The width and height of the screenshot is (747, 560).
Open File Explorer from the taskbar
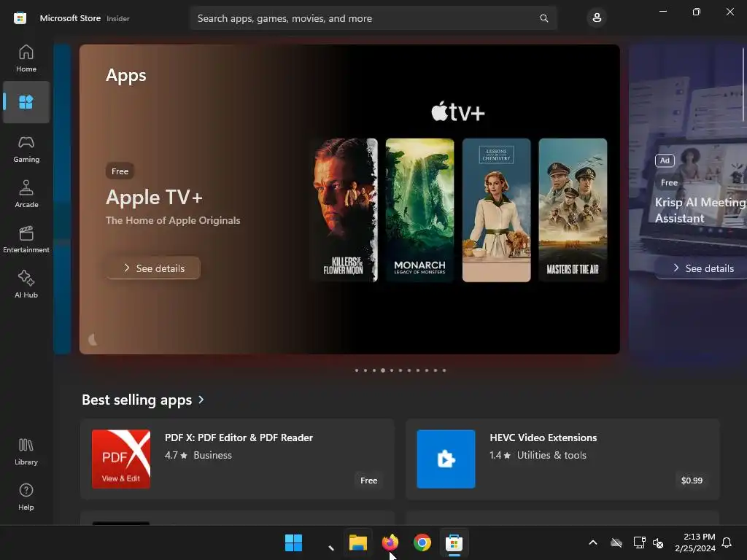(357, 542)
